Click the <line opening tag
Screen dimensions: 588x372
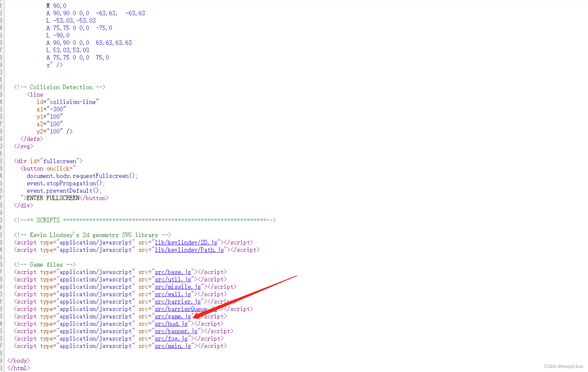coord(35,94)
